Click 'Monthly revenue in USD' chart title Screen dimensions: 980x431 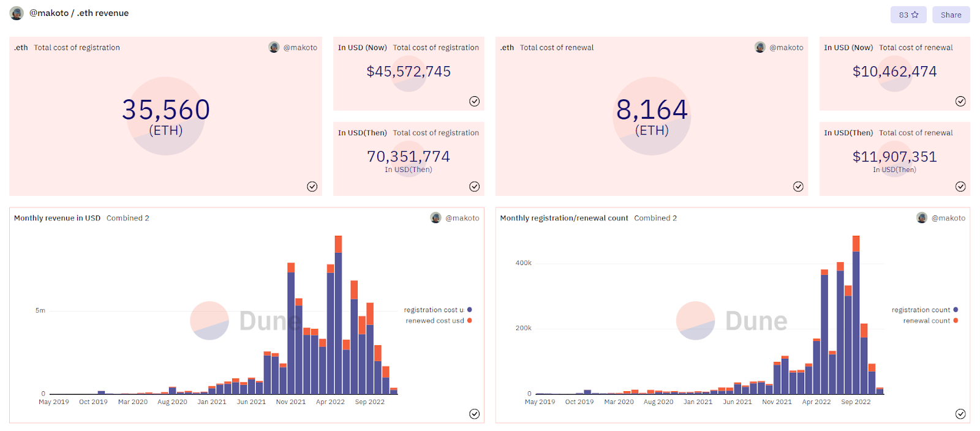[58, 218]
